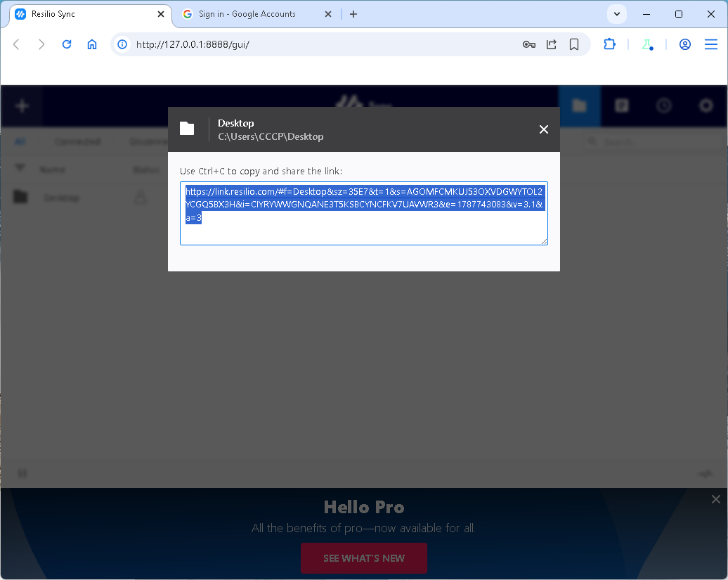Open browser extensions puzzle icon
This screenshot has width=728, height=580.
click(x=610, y=44)
